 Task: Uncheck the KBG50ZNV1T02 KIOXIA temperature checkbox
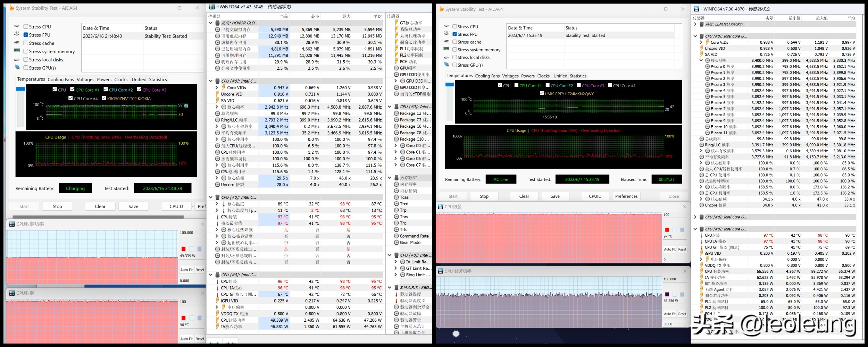pyautogui.click(x=104, y=98)
